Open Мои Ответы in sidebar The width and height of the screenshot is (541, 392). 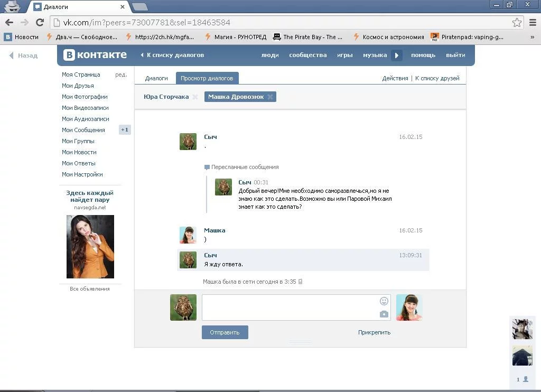pos(79,163)
